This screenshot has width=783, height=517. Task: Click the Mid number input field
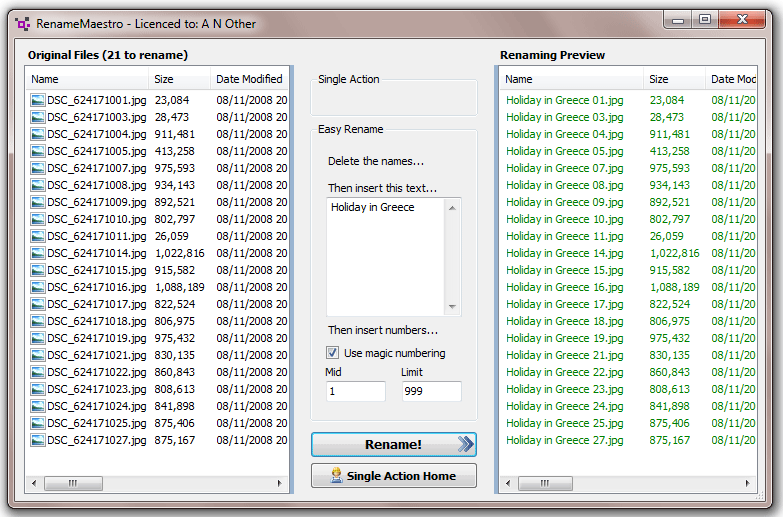356,391
